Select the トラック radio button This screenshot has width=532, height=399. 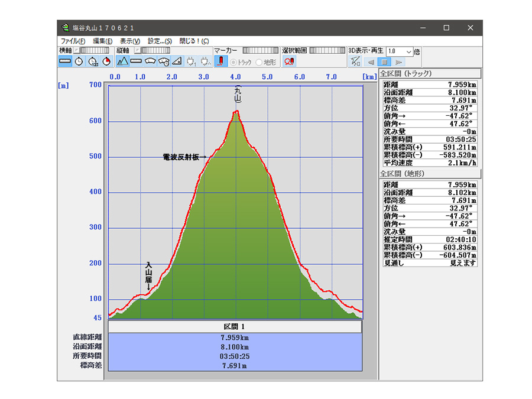[234, 62]
